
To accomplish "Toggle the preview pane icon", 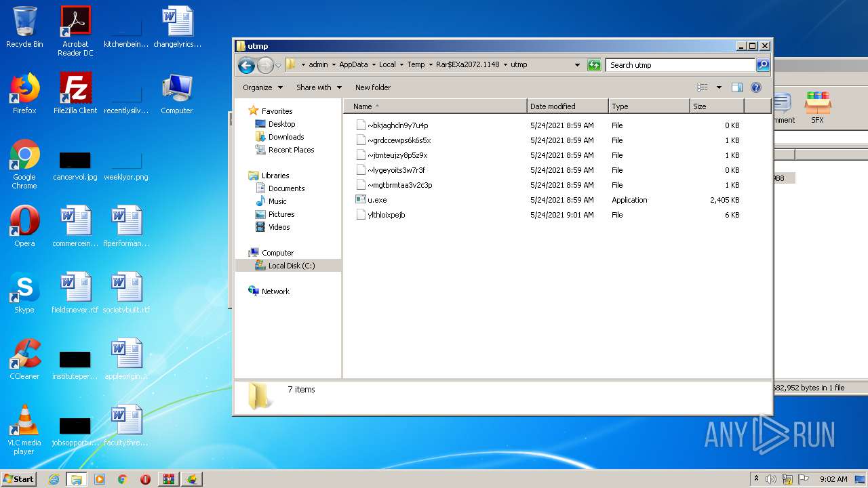I will pos(737,87).
